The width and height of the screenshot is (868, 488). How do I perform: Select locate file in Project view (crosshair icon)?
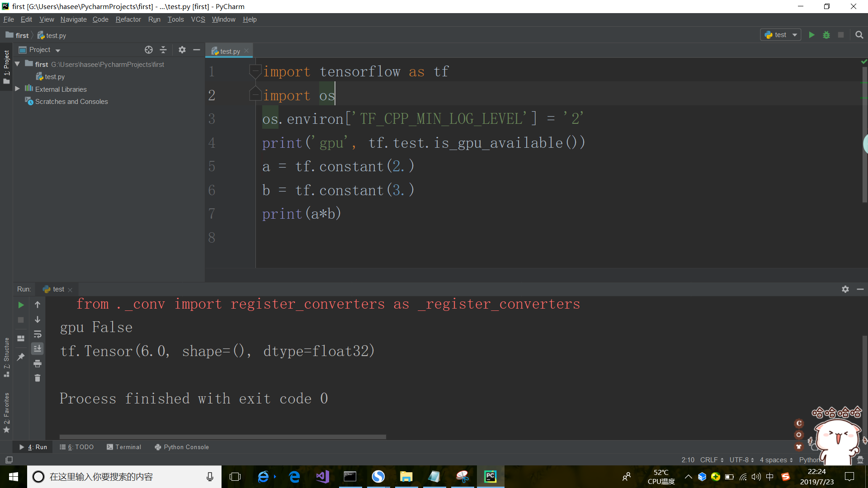point(149,50)
